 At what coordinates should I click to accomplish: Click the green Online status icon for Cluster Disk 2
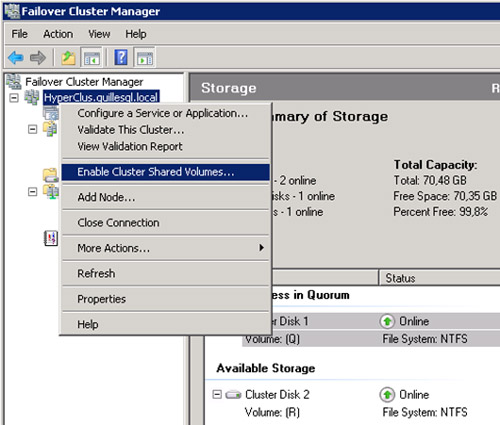(387, 395)
